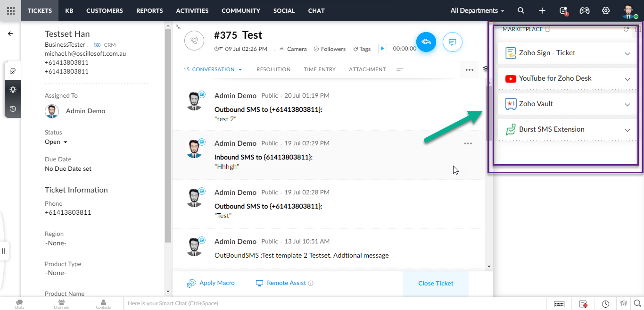
Task: Click the Camera department label
Action: [x=293, y=49]
